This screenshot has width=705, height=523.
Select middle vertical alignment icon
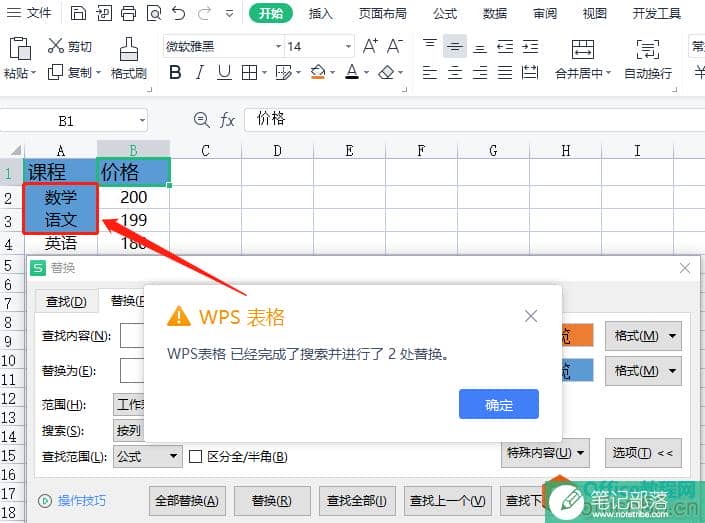pyautogui.click(x=455, y=46)
